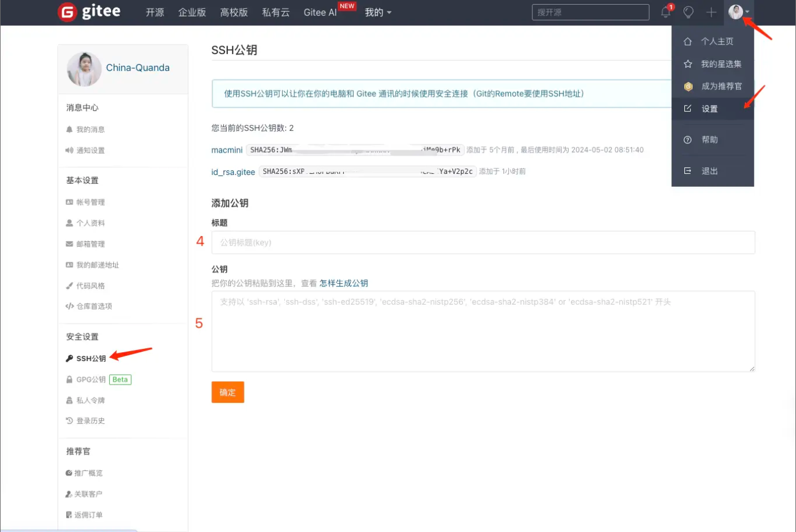796x532 pixels.
Task: Click the 退出 logout icon
Action: point(687,170)
